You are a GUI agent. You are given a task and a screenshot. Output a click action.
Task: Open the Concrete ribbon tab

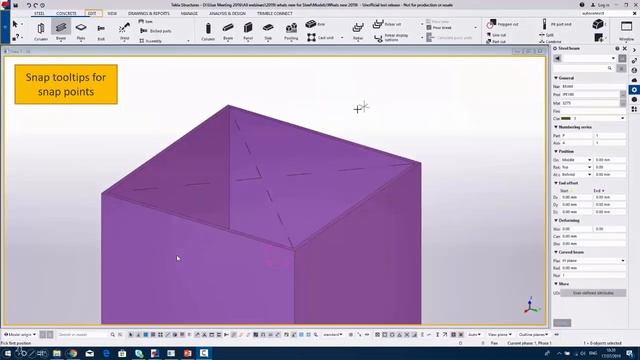click(x=66, y=13)
